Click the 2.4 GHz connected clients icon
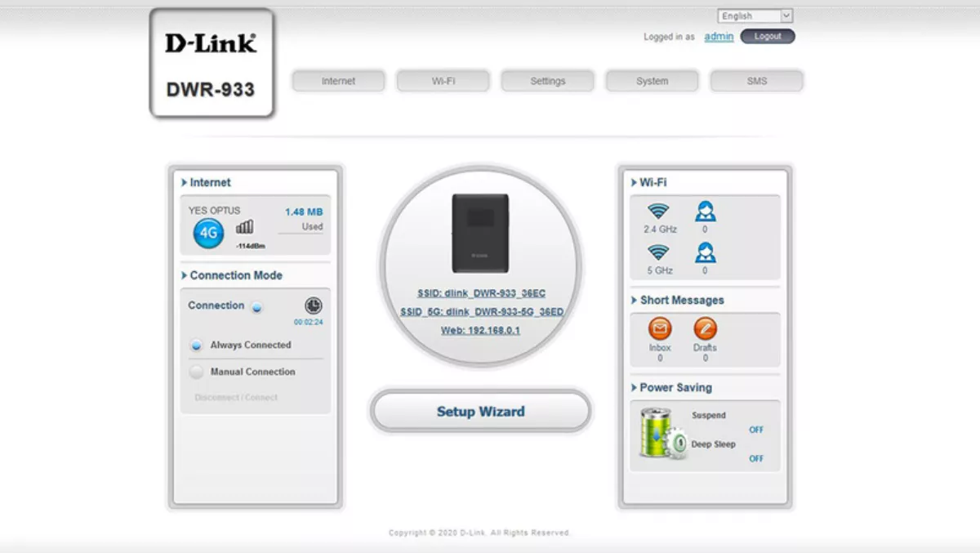This screenshot has width=980, height=553. tap(705, 212)
